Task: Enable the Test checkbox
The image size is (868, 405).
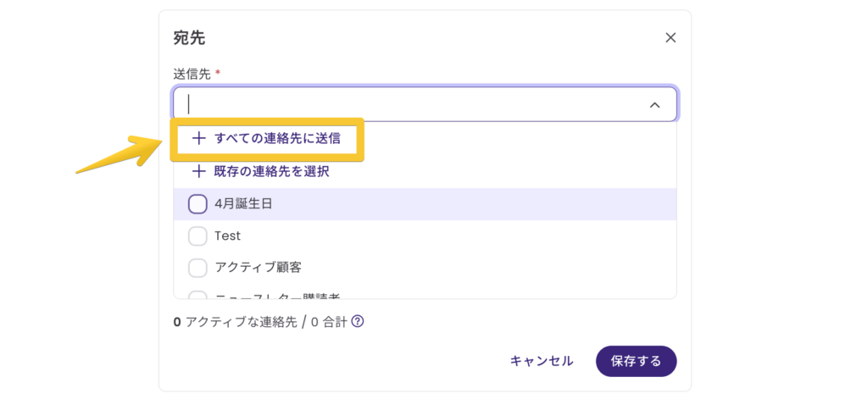Action: tap(198, 236)
